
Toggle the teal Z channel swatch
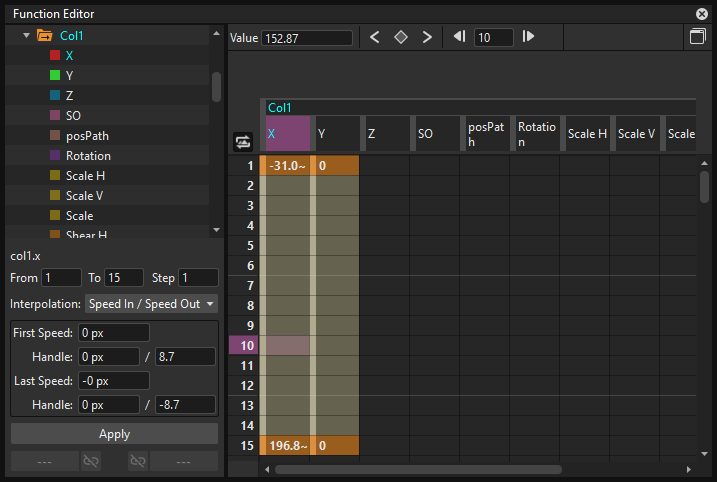click(x=55, y=95)
